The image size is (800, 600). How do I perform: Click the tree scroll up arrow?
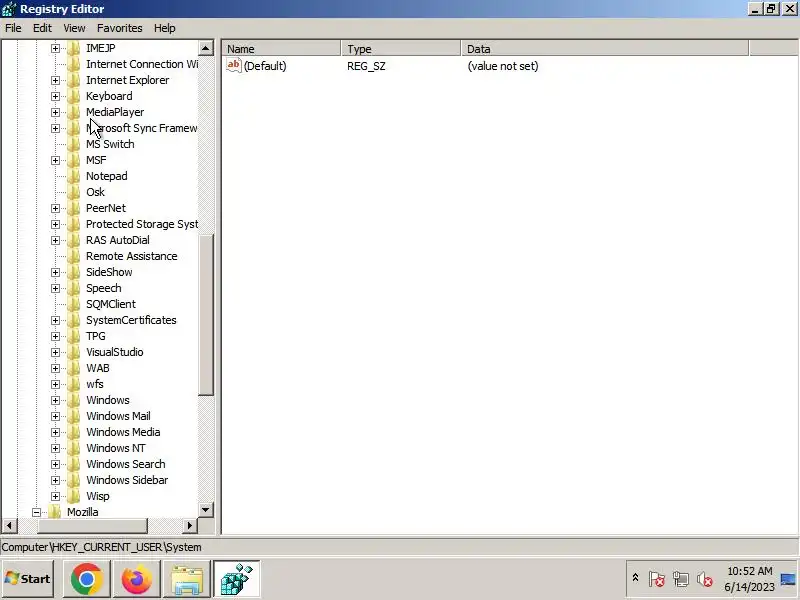(x=206, y=48)
